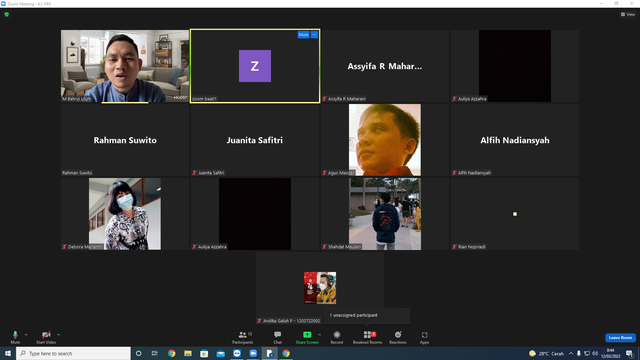The image size is (640, 360).
Task: Select the Juanita Safitri participant tile
Action: (x=255, y=140)
